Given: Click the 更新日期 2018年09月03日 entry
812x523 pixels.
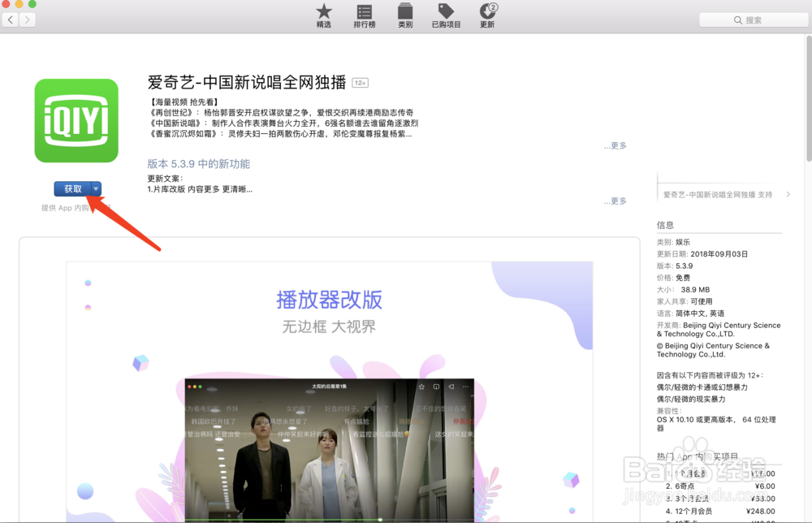Looking at the screenshot, I should point(702,254).
